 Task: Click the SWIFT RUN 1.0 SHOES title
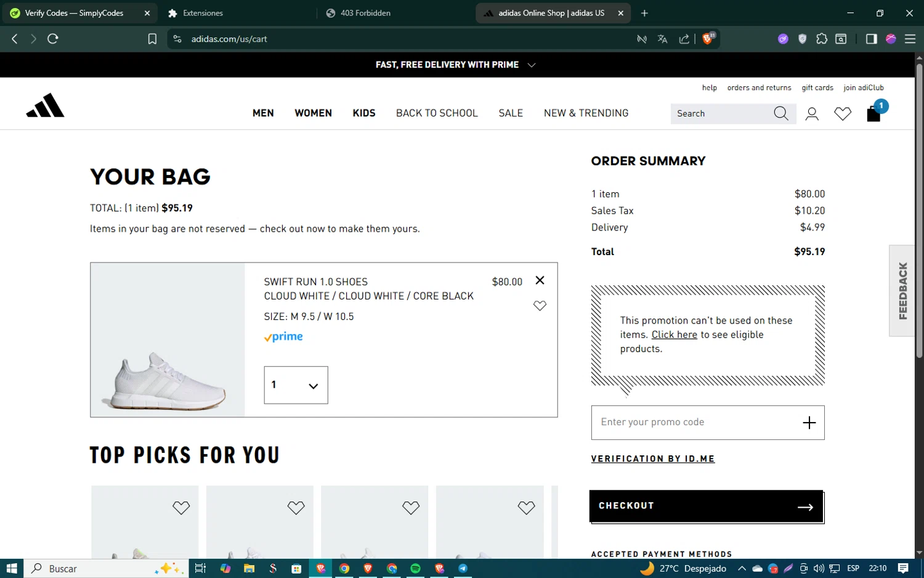click(315, 282)
